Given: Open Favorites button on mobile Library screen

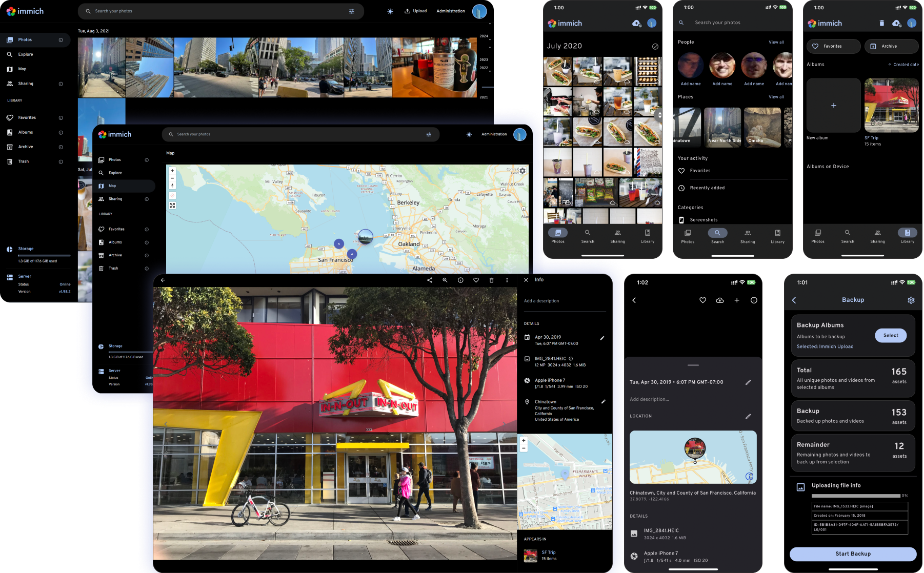Looking at the screenshot, I should tap(833, 46).
